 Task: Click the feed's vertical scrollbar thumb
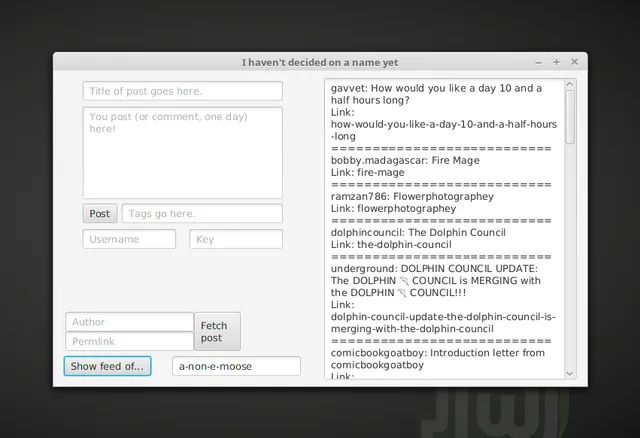(x=570, y=117)
